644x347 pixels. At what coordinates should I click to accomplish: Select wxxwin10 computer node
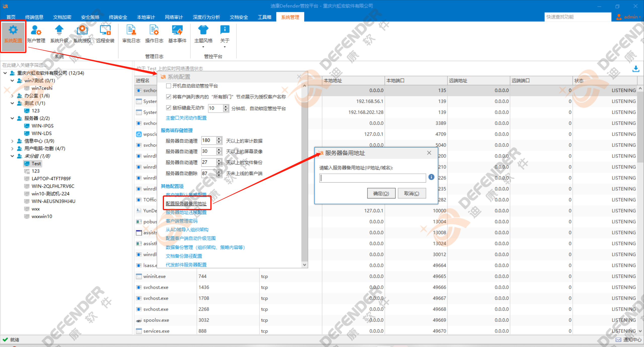click(38, 216)
